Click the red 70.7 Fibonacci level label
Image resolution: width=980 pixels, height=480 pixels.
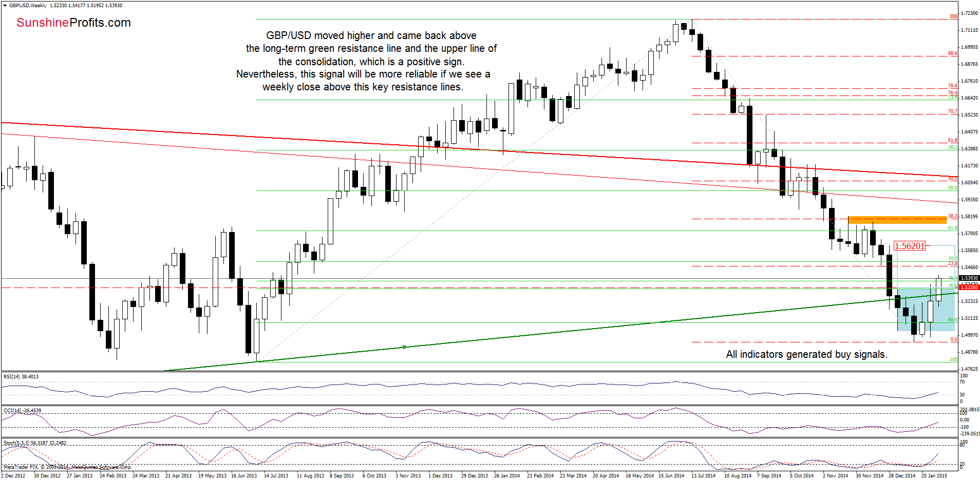pyautogui.click(x=953, y=111)
